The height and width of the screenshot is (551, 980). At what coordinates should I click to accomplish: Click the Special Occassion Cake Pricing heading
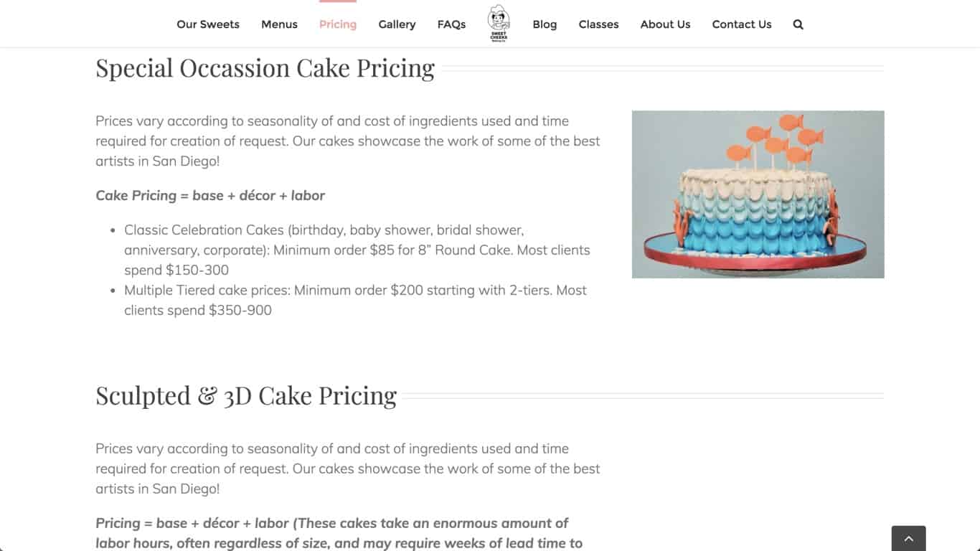coord(265,68)
